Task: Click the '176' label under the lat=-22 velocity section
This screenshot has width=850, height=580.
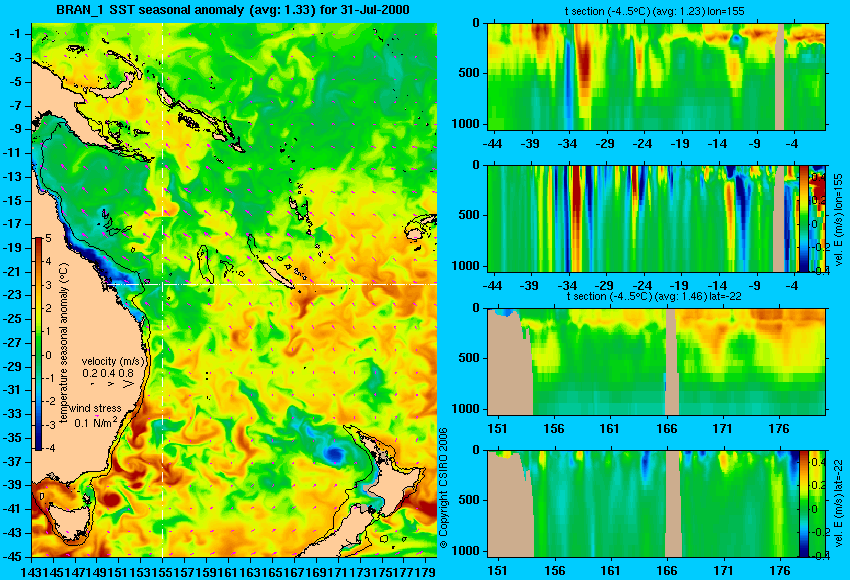Action: point(780,571)
